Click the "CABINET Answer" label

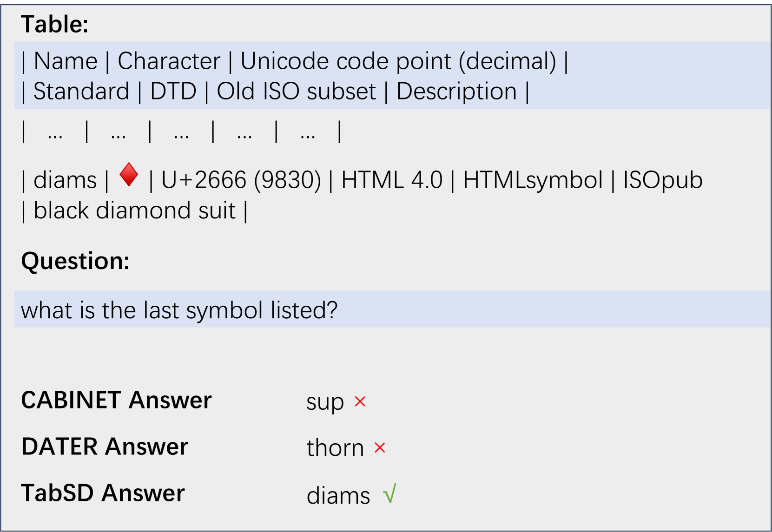point(116,400)
